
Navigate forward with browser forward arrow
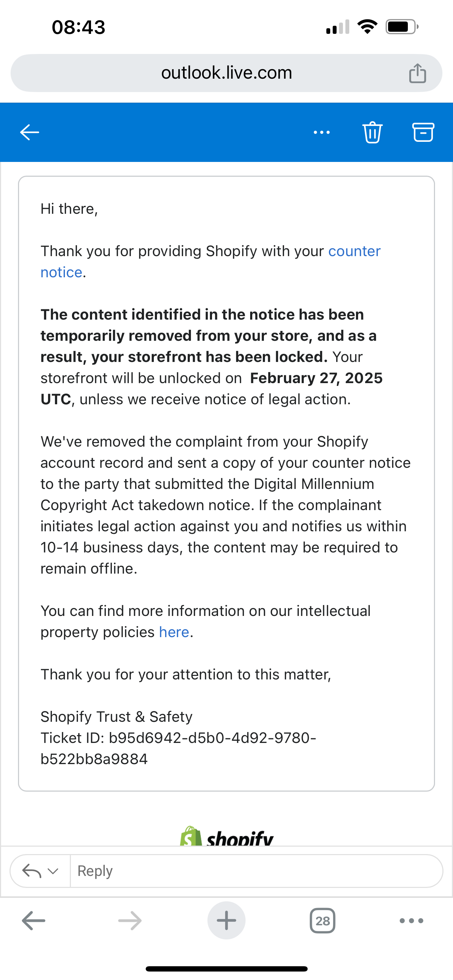click(130, 921)
